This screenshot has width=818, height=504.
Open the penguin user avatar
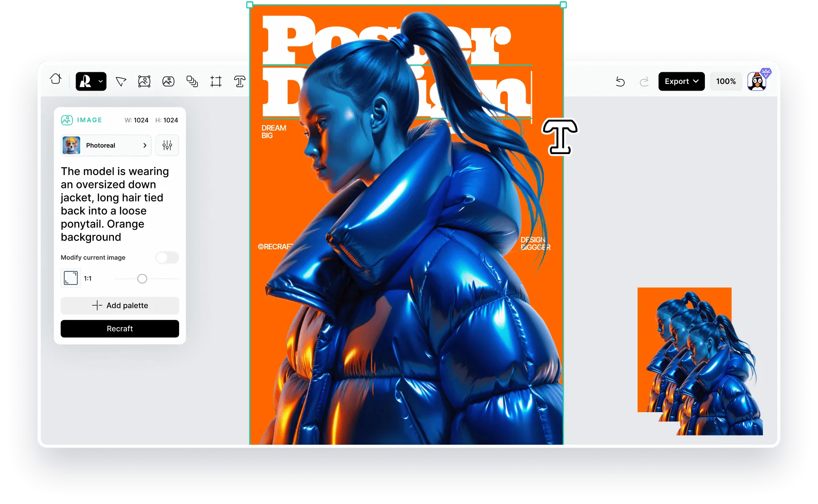coord(757,81)
